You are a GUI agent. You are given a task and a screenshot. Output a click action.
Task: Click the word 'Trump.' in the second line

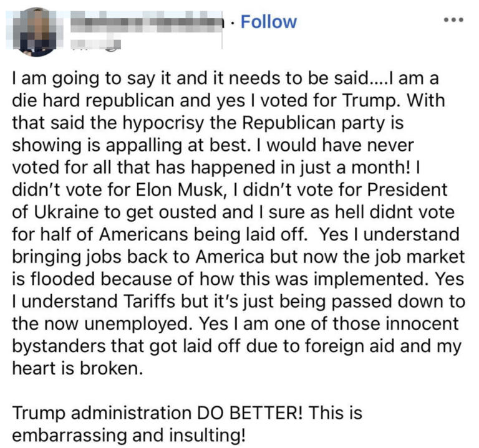[x=372, y=101]
